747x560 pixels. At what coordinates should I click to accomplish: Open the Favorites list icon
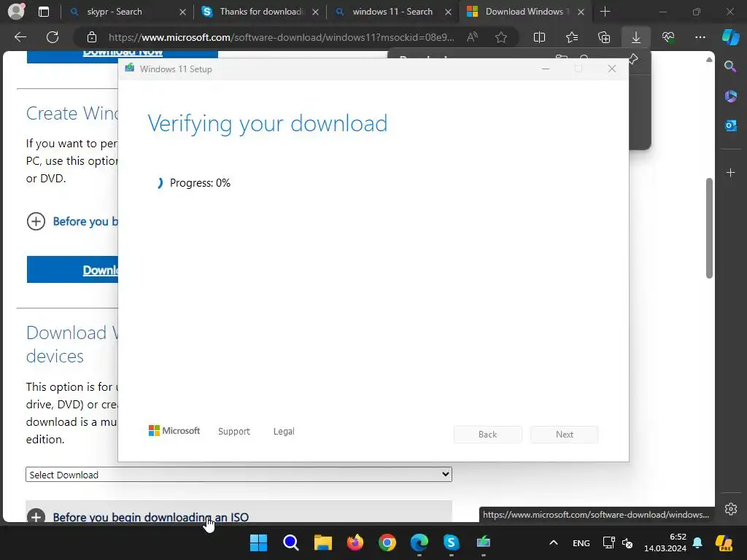[x=572, y=37]
